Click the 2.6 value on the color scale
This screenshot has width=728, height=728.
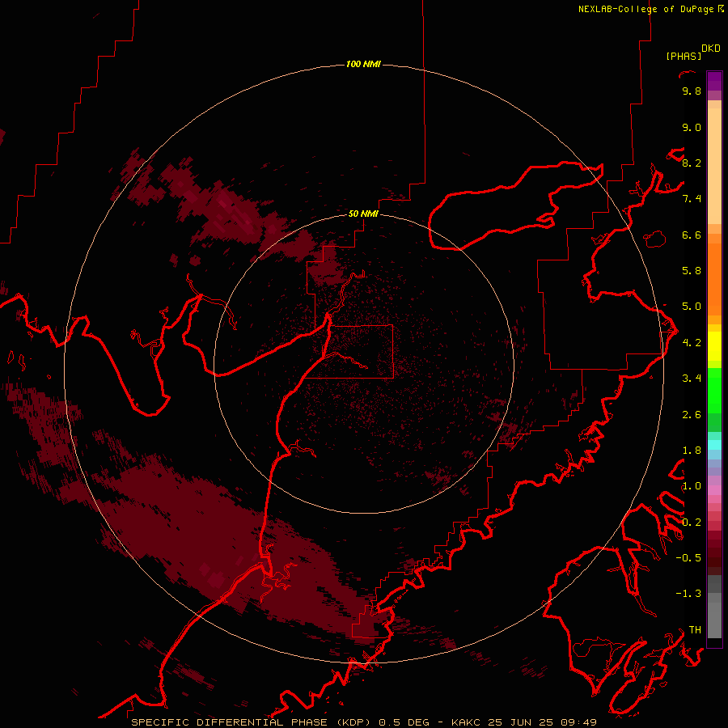[692, 415]
